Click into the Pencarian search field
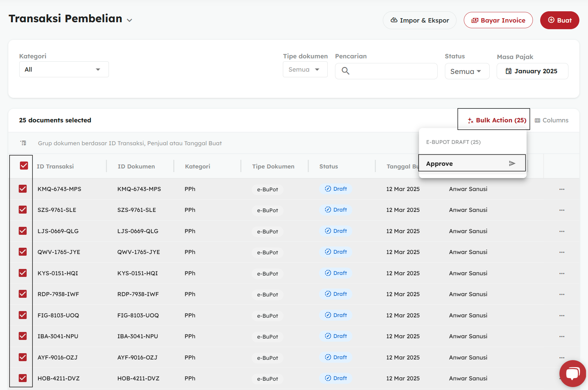Image resolution: width=588 pixels, height=390 pixels. [x=392, y=71]
